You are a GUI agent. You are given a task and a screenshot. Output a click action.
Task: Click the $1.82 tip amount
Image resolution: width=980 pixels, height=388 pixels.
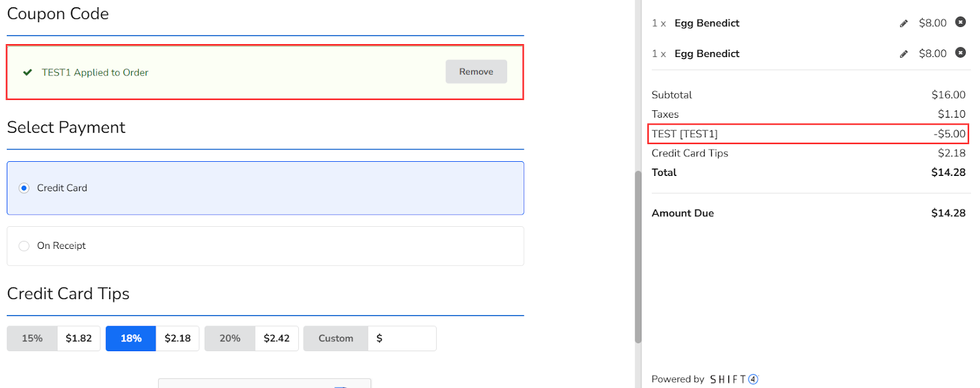click(79, 338)
